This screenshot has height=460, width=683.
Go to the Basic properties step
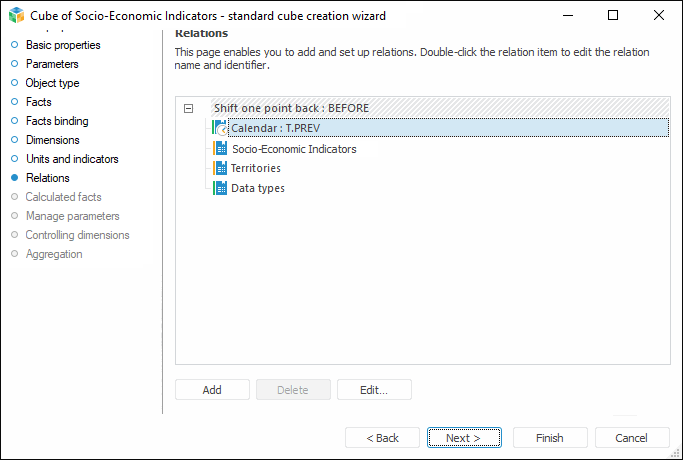62,45
